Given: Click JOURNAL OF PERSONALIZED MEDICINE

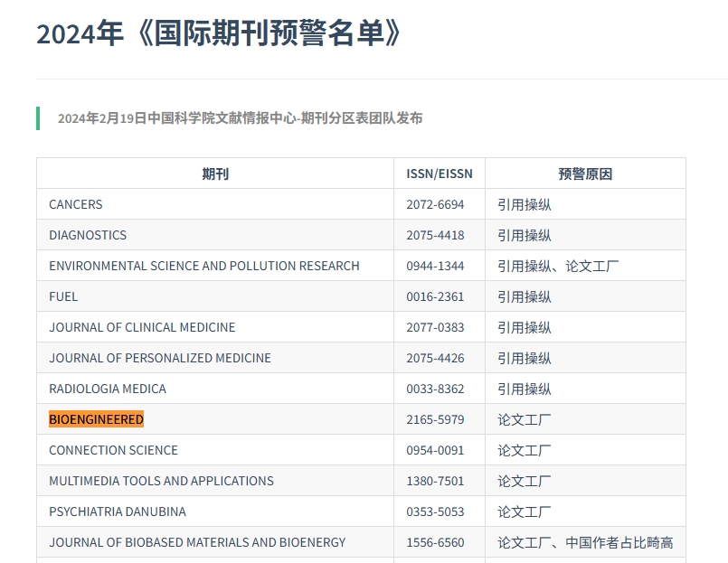Looking at the screenshot, I should (159, 358).
